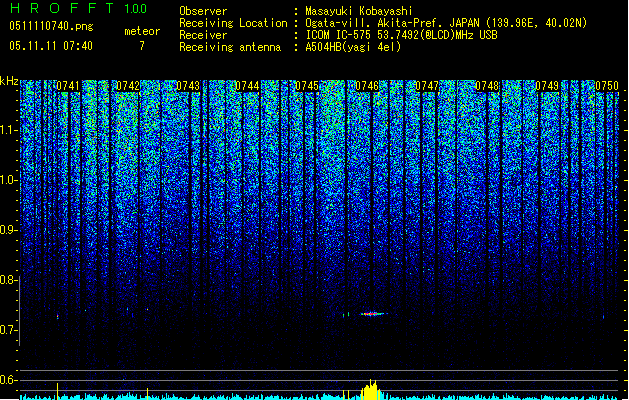Image resolution: width=629 pixels, height=400 pixels.
Task: Click the 0746 time marker
Action: coord(367,86)
